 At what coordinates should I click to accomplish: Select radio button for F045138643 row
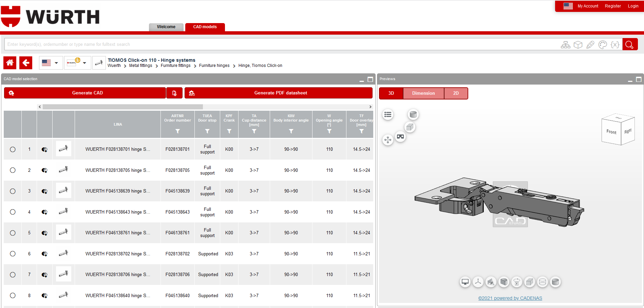coord(13,212)
